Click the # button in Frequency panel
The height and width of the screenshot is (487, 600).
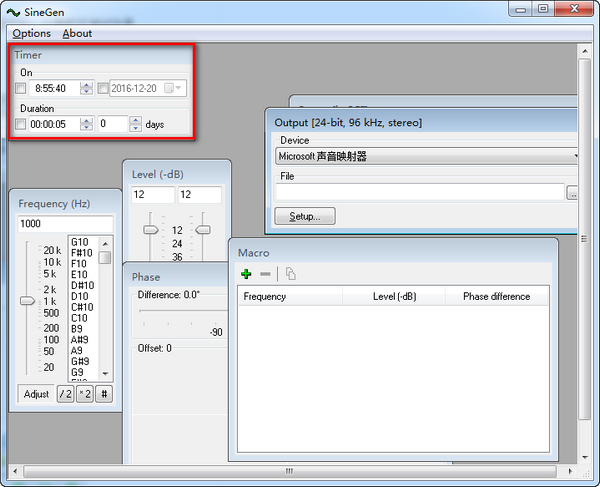click(104, 394)
